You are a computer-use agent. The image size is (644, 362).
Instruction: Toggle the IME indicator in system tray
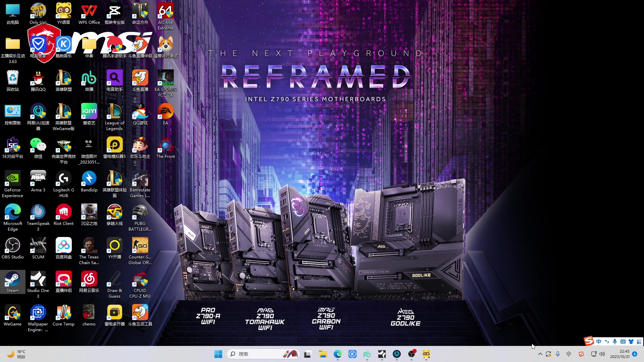pyautogui.click(x=569, y=354)
